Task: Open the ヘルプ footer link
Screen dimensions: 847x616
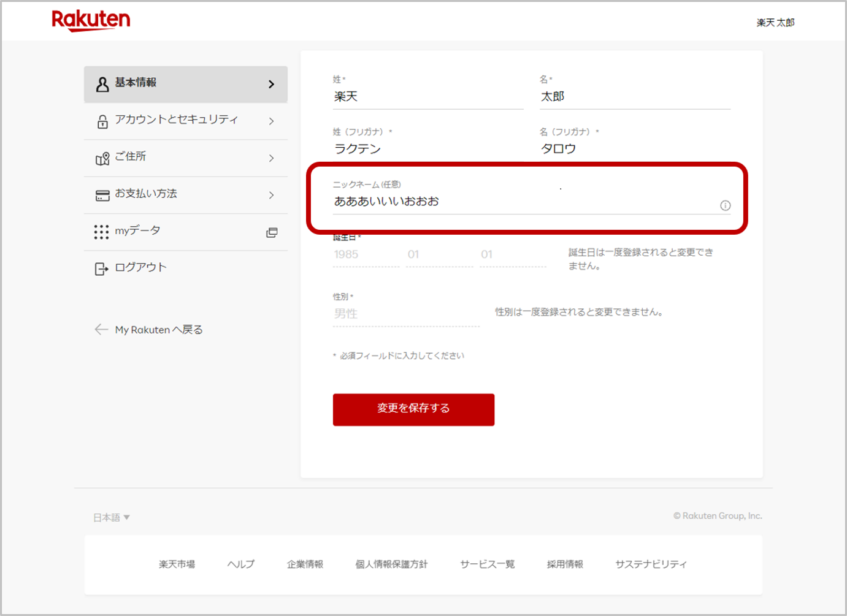Action: pyautogui.click(x=240, y=564)
